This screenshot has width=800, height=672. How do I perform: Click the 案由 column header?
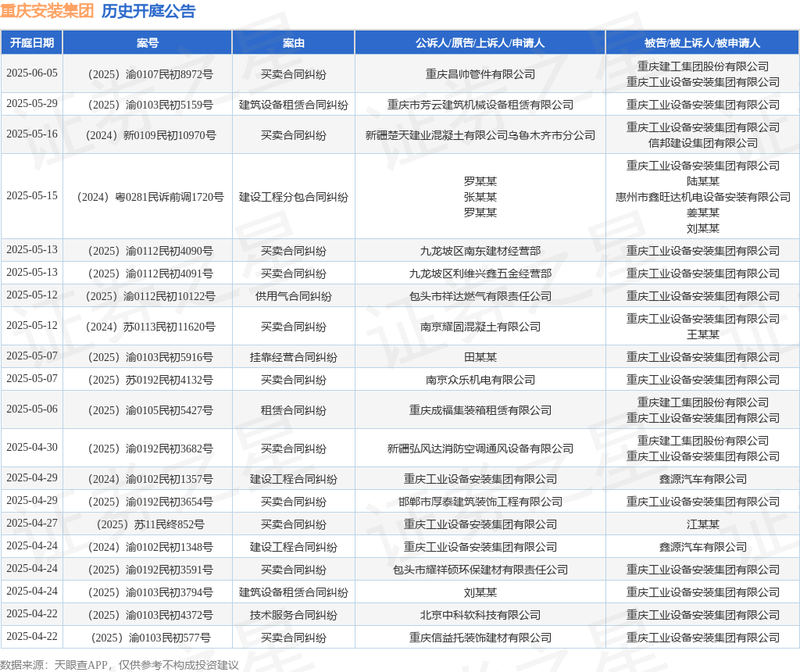coord(294,43)
